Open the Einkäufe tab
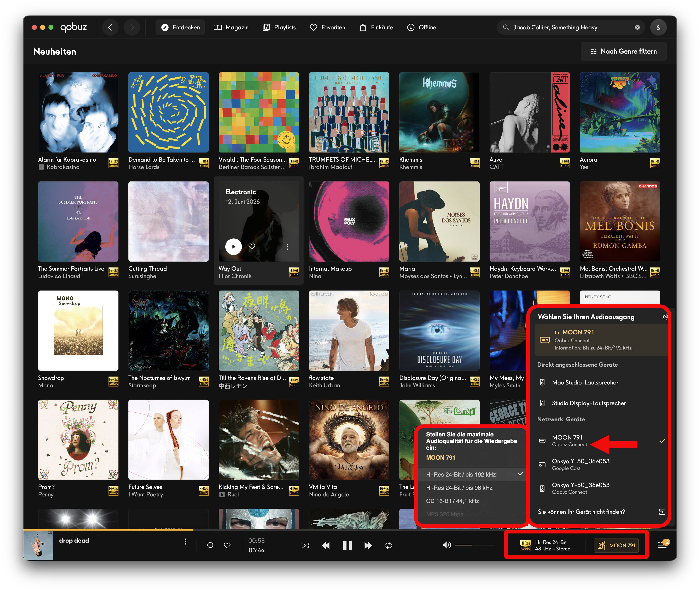Screen dimensions: 700x591 (x=377, y=28)
